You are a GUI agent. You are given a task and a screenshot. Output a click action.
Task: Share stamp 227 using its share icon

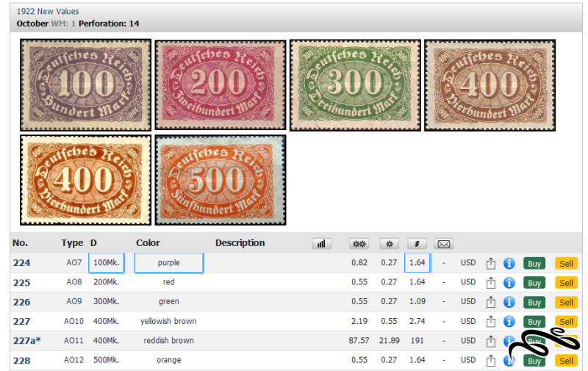490,322
